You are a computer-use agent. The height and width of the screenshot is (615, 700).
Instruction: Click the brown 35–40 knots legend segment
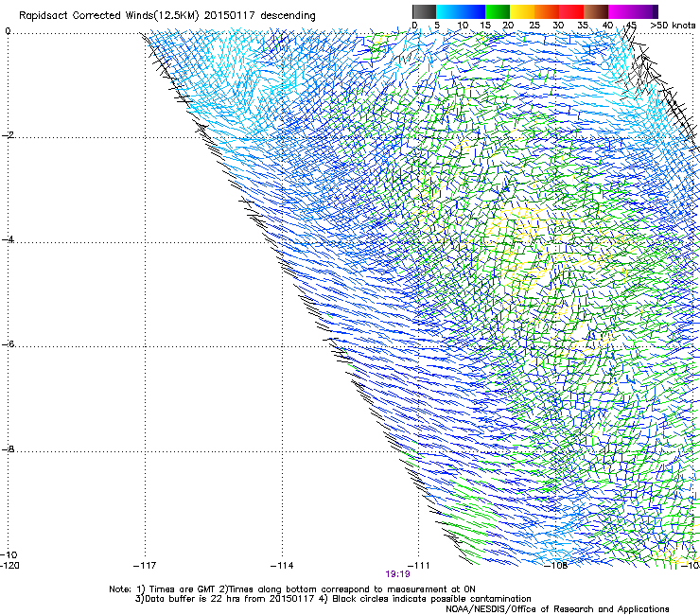(x=596, y=11)
